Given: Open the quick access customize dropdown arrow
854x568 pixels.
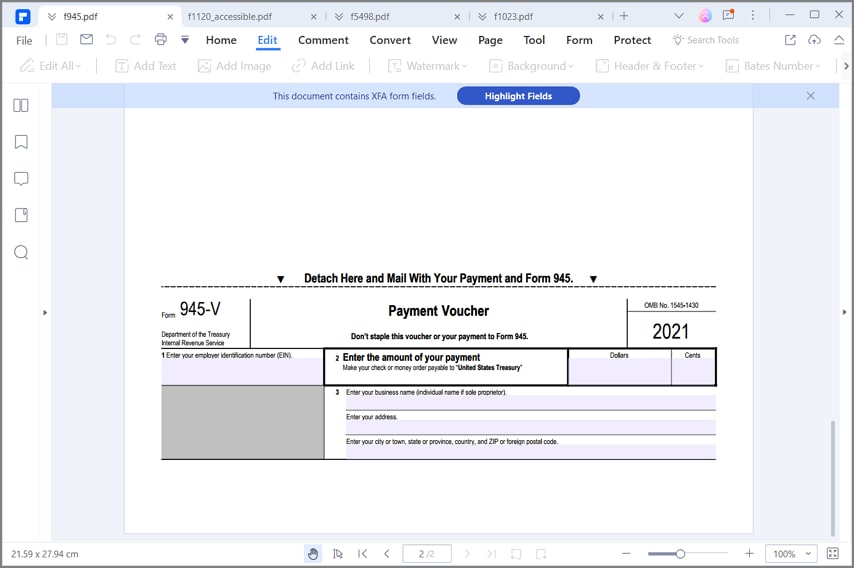Looking at the screenshot, I should tap(185, 40).
